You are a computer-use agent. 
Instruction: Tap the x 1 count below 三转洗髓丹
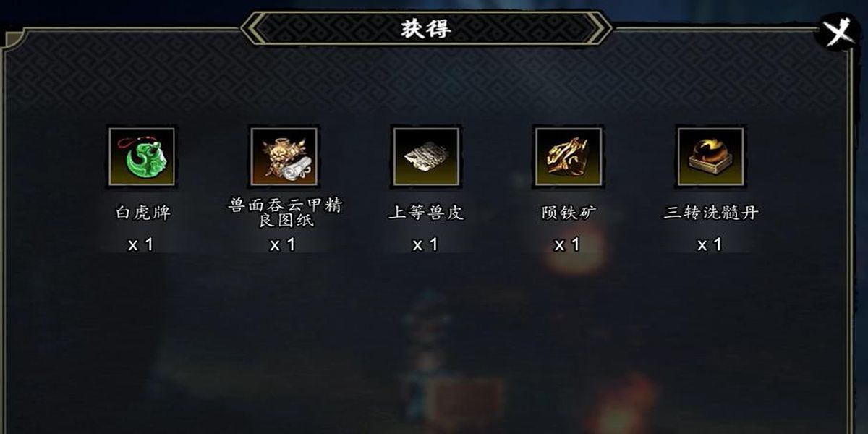[710, 245]
